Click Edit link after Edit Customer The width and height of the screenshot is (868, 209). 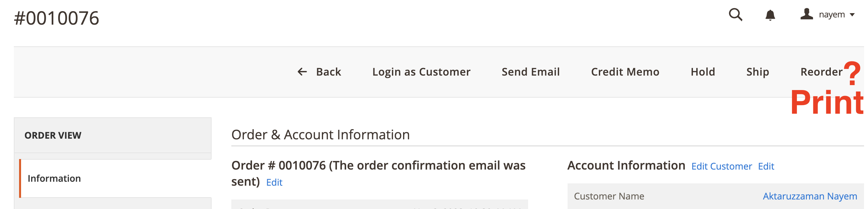click(x=766, y=166)
